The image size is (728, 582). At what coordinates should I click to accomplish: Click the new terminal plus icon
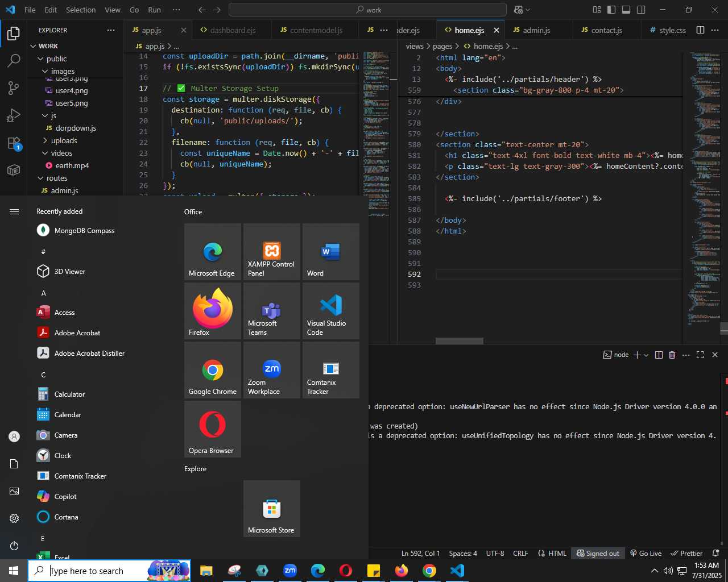(x=637, y=355)
